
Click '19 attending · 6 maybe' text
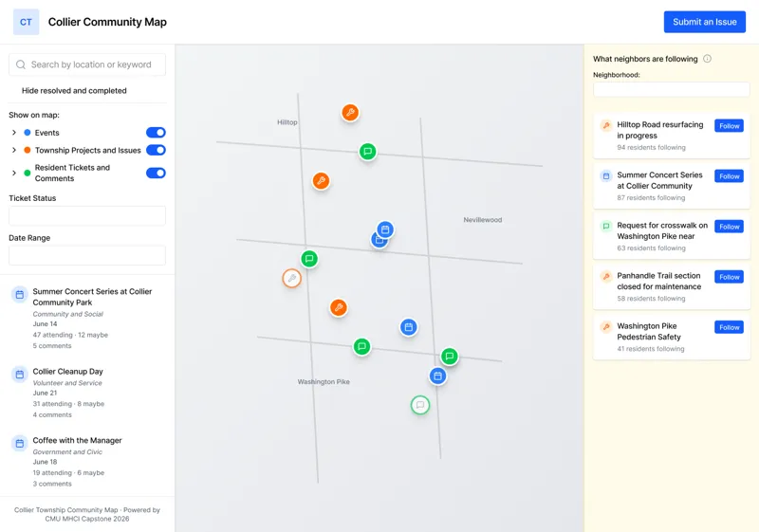(x=68, y=472)
